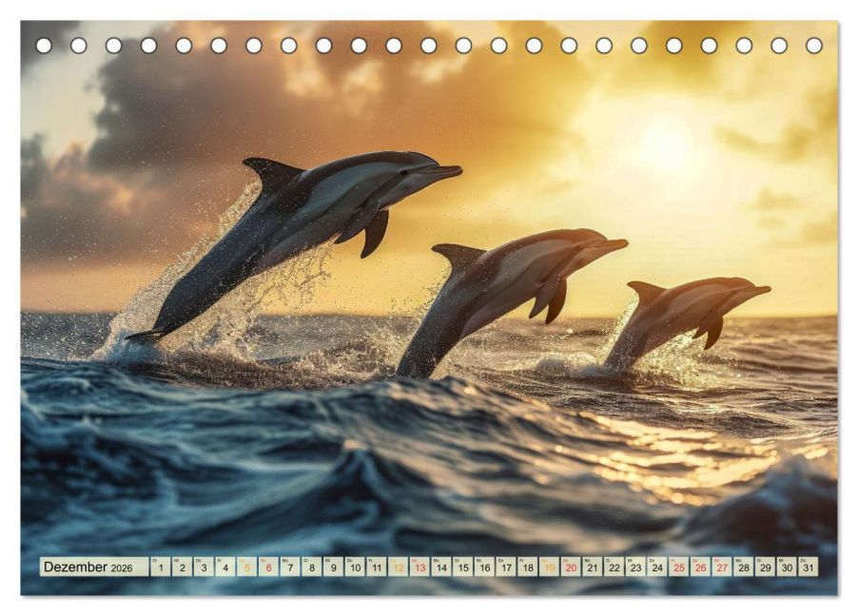The width and height of the screenshot is (858, 616).
Task: Click the last day, 31
Action: (808, 568)
